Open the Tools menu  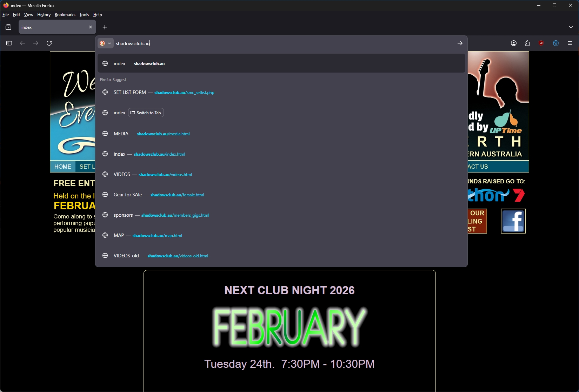coord(84,15)
